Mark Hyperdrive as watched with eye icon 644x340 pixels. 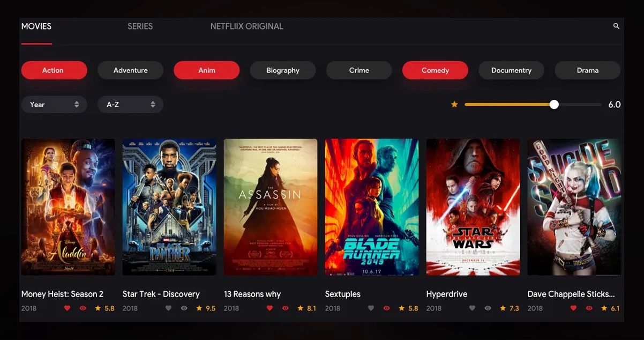(x=488, y=308)
